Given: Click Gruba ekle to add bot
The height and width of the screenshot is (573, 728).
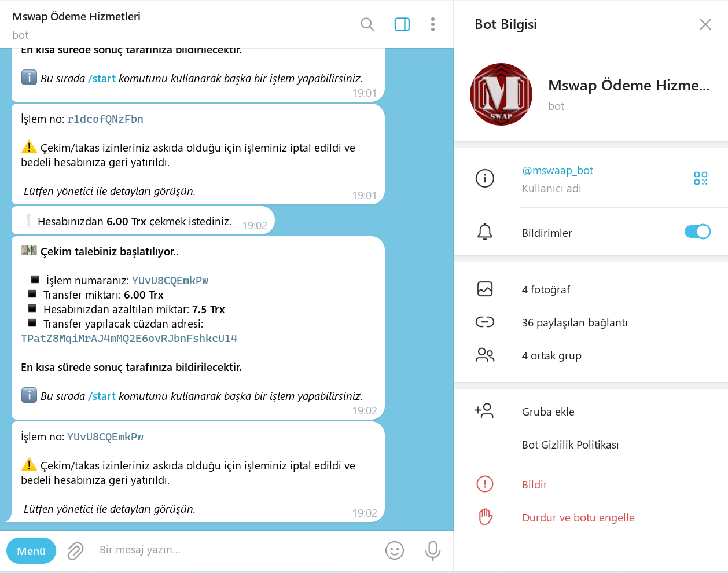Looking at the screenshot, I should (x=548, y=412).
